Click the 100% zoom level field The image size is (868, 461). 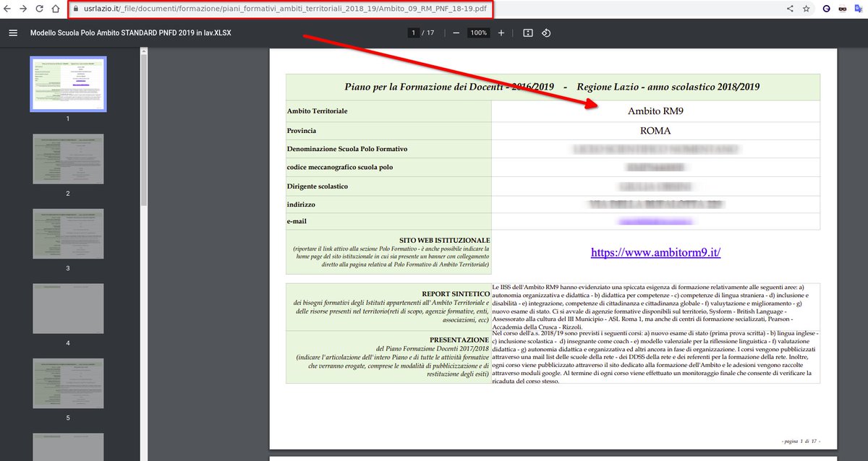coord(479,33)
